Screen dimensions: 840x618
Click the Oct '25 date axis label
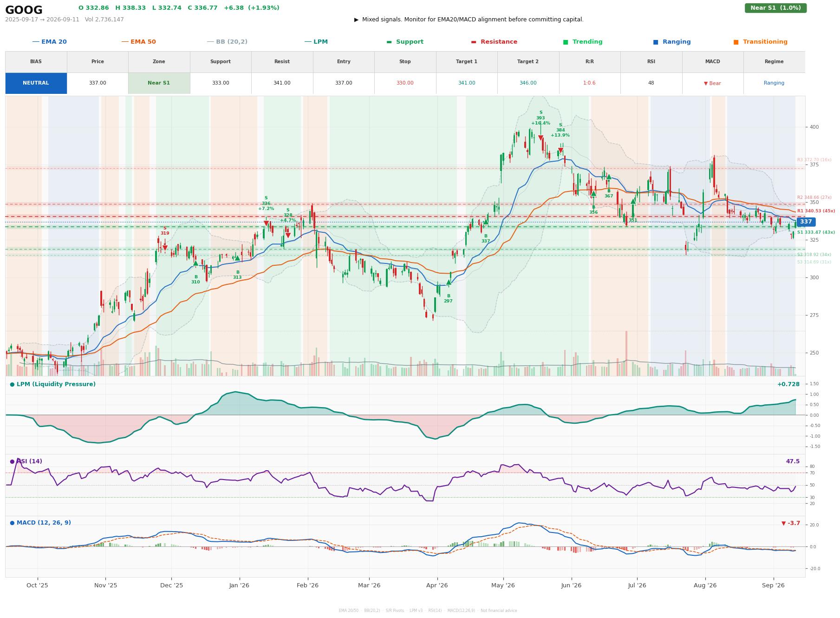[x=38, y=585]
